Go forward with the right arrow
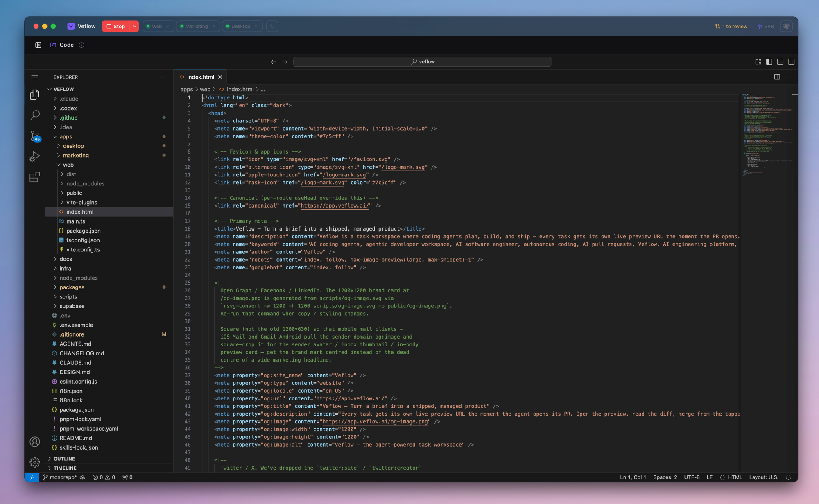 click(285, 62)
